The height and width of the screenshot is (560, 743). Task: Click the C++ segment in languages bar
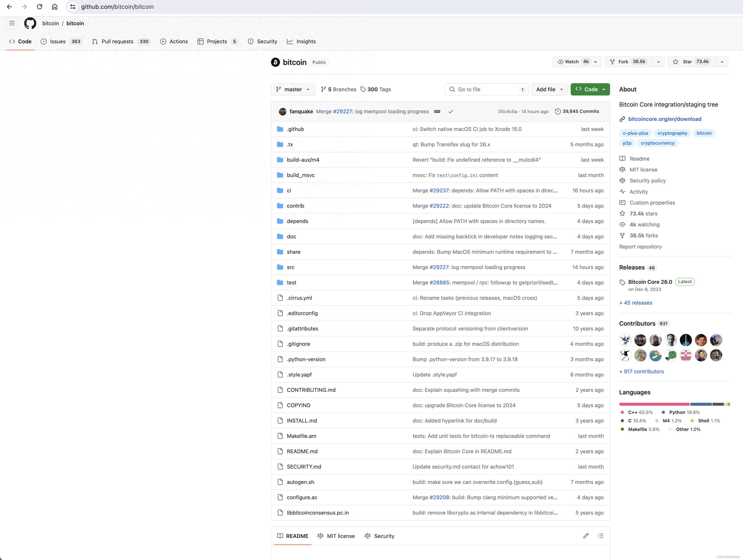654,404
